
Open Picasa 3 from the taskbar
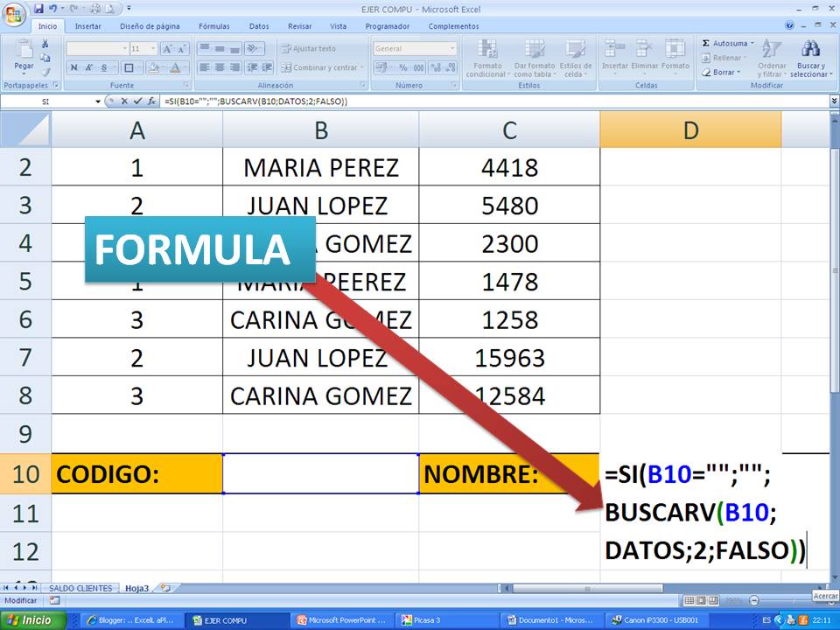(448, 620)
